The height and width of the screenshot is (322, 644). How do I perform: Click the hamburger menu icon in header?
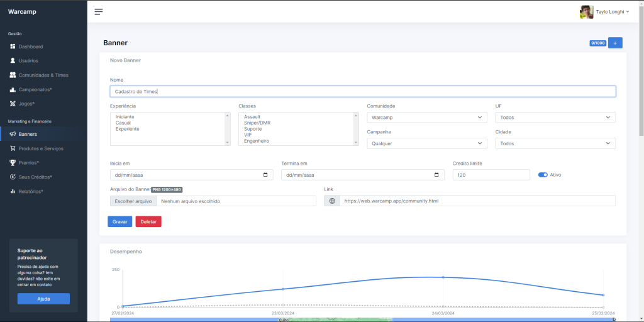pyautogui.click(x=99, y=11)
